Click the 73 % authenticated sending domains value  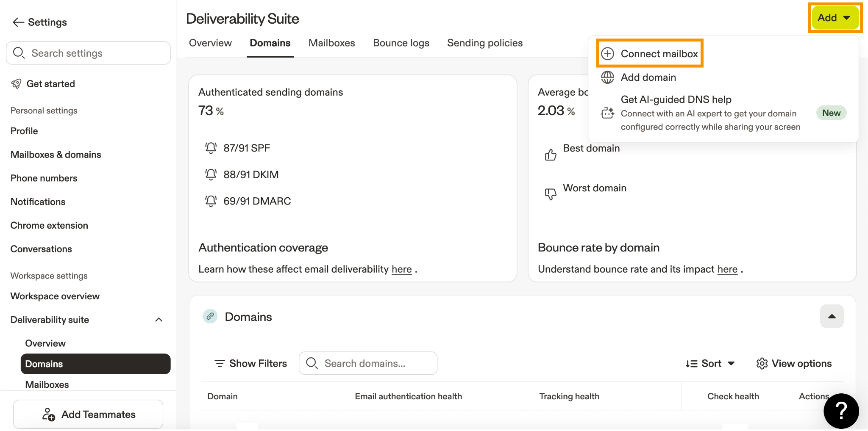pos(211,111)
